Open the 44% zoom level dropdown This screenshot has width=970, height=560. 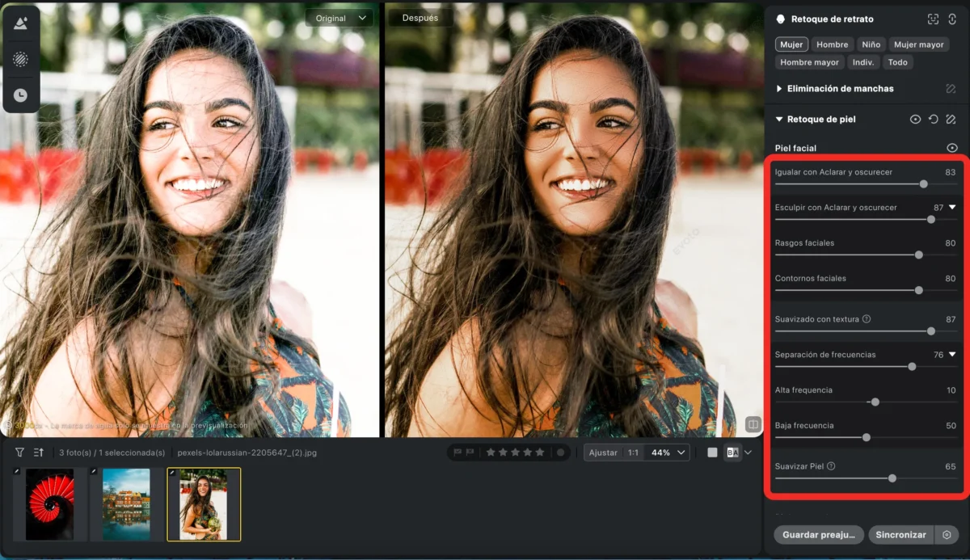point(668,453)
